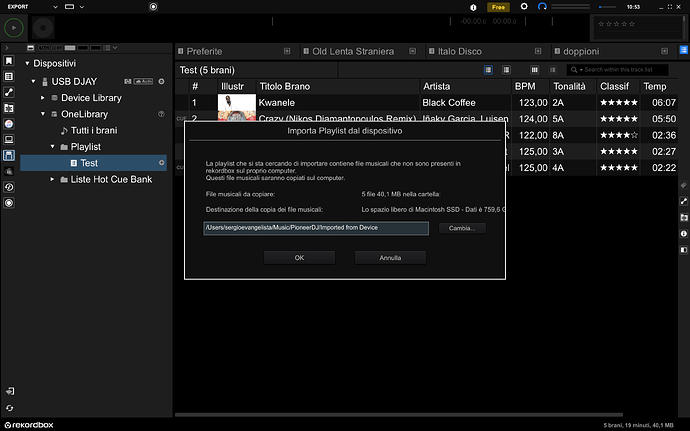The width and height of the screenshot is (690, 431).
Task: Click the Kwanele track artwork thumbnail
Action: pyautogui.click(x=237, y=103)
